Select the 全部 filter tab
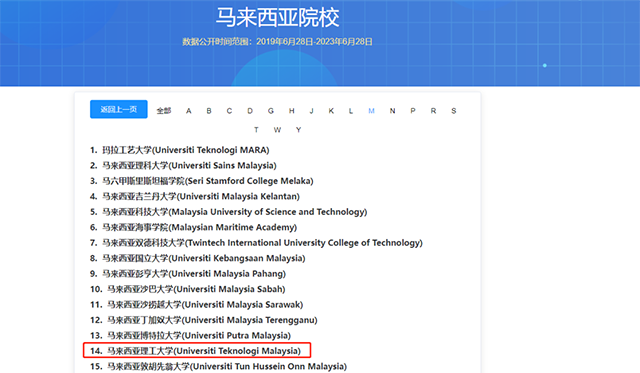The height and width of the screenshot is (373, 640). pyautogui.click(x=164, y=111)
